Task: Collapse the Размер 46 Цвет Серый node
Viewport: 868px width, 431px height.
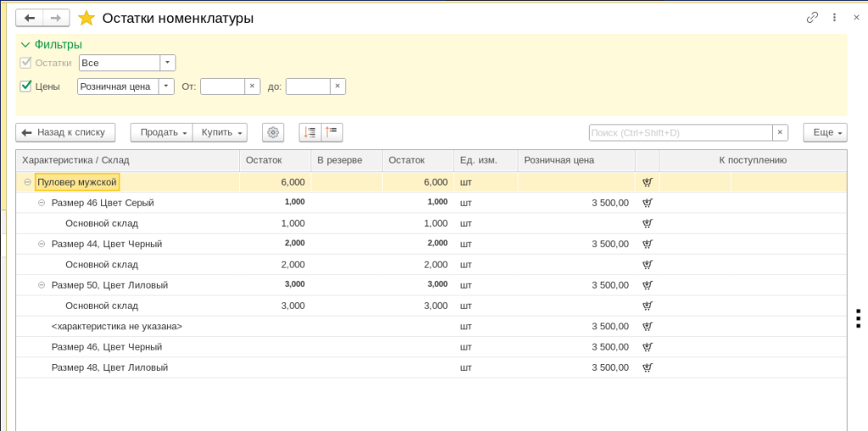Action: click(x=41, y=202)
